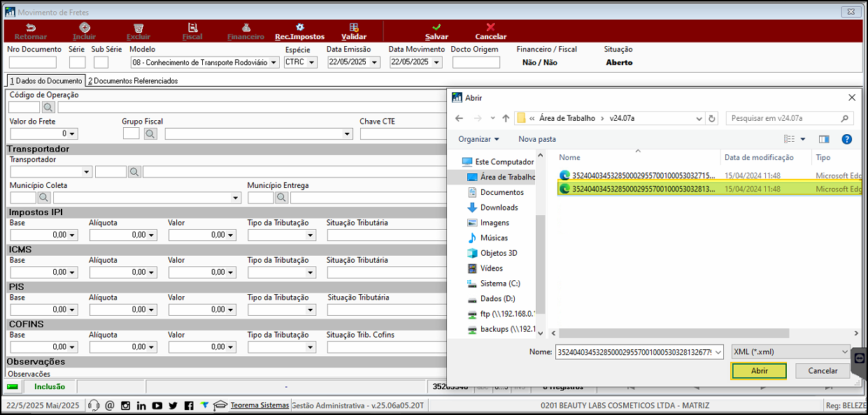The image size is (868, 415).
Task: Open the Organizar menu
Action: point(479,139)
